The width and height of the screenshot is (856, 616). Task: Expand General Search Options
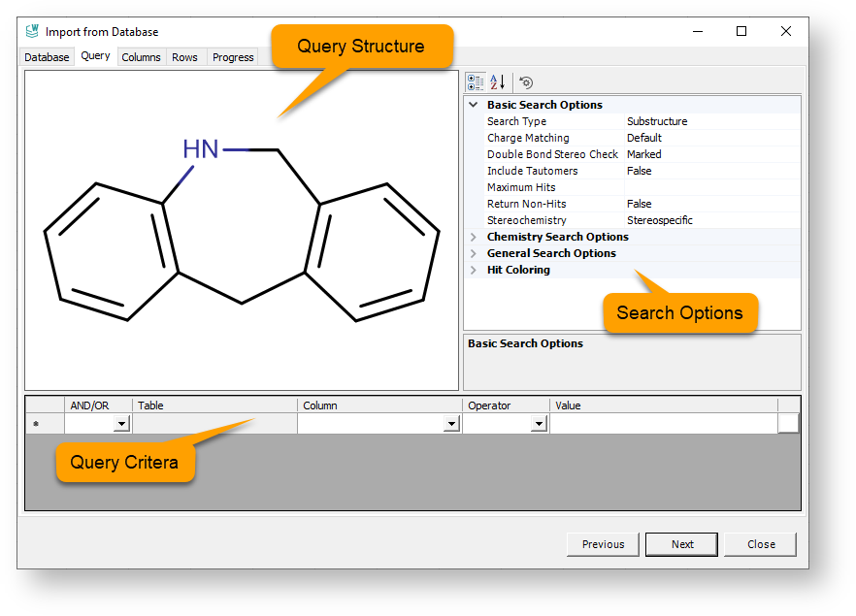pos(474,253)
